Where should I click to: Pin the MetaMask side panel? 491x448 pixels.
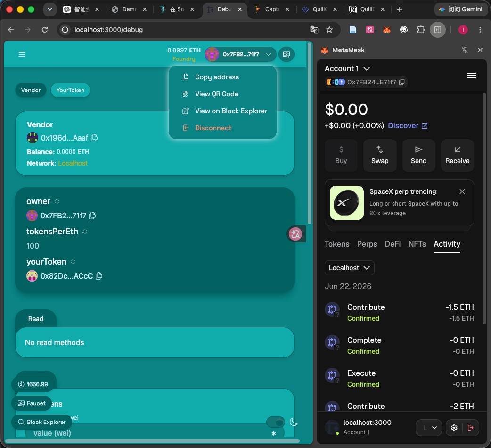click(x=465, y=50)
